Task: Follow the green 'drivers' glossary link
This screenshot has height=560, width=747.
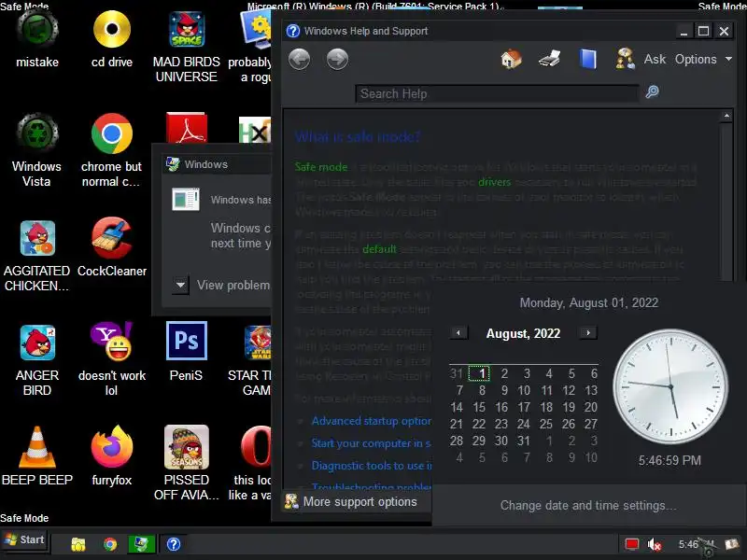Action: pos(494,182)
